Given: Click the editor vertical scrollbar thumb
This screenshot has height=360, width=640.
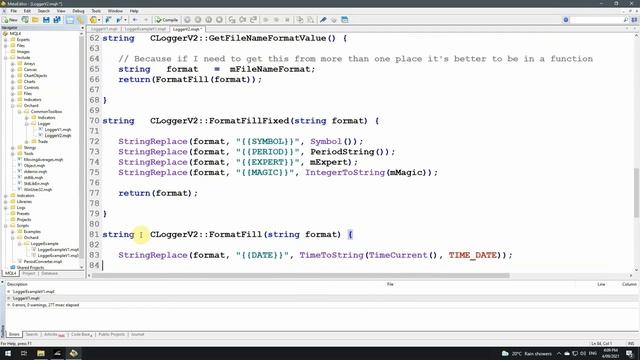Looking at the screenshot, I should tap(636, 193).
